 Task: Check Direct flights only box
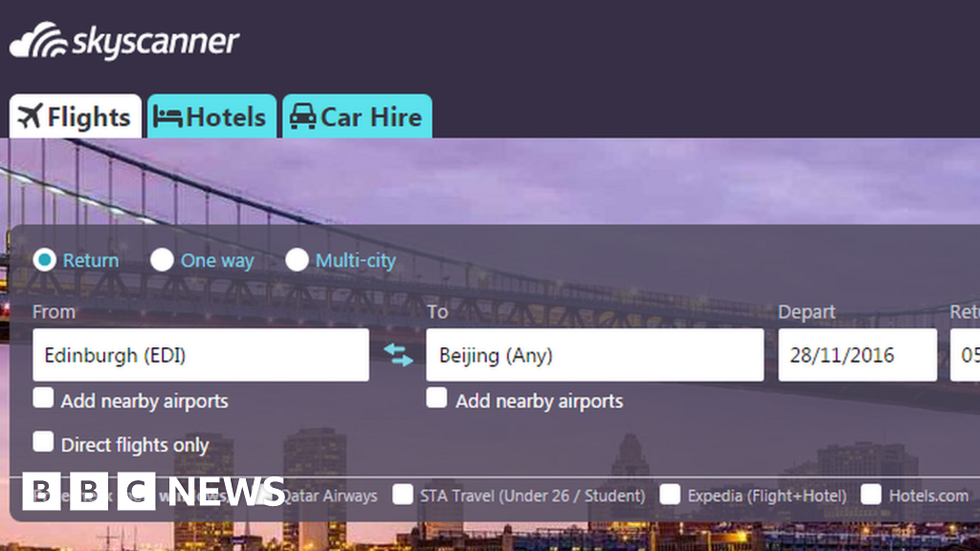pos(43,442)
